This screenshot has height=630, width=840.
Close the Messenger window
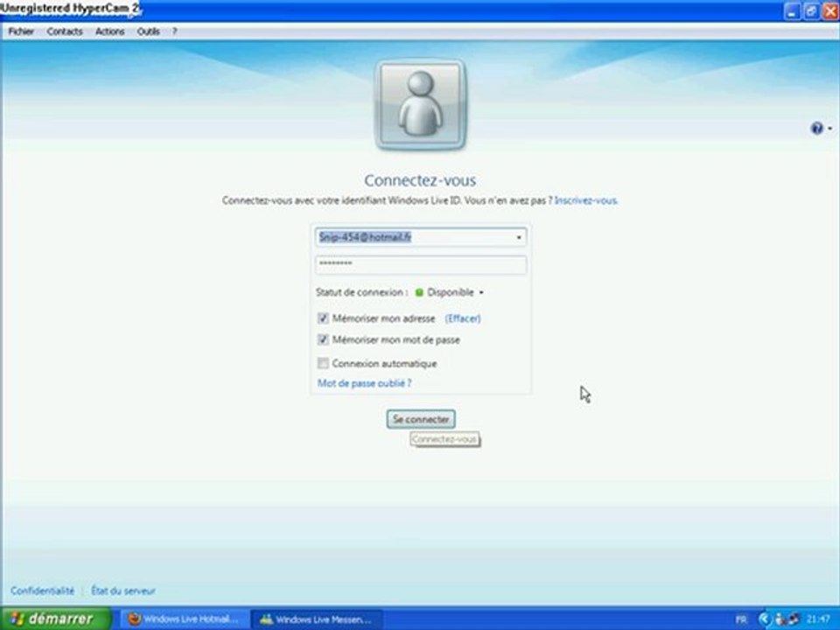(830, 11)
